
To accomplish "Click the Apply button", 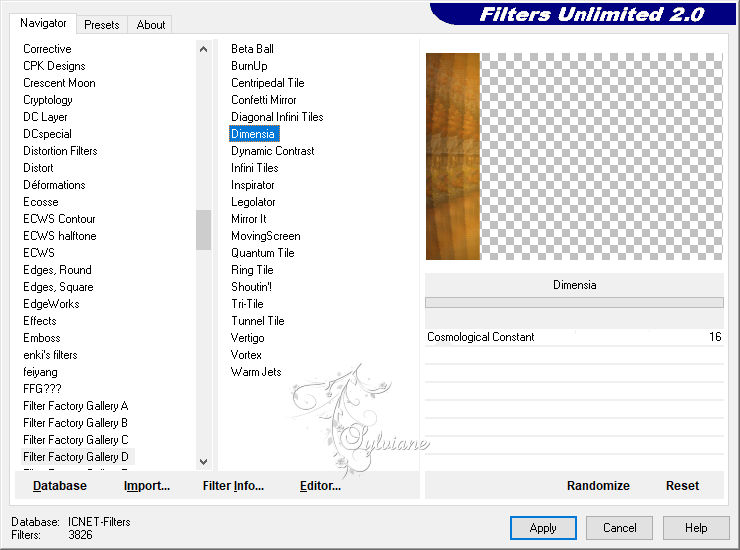I will coord(543,528).
